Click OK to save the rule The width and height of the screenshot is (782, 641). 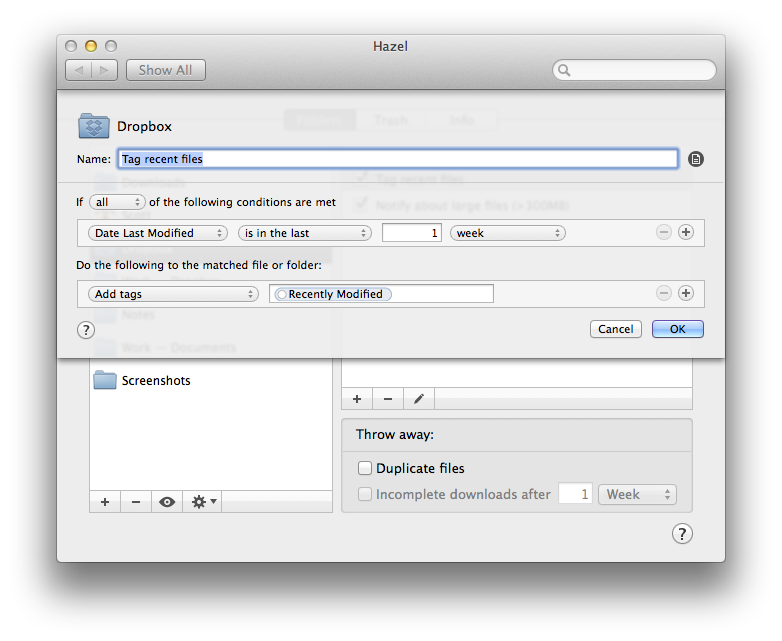(677, 329)
